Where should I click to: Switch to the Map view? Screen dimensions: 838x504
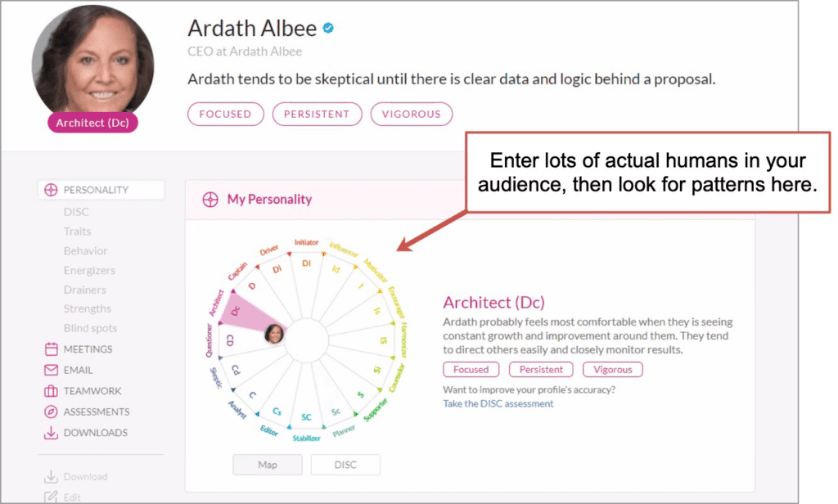[268, 465]
